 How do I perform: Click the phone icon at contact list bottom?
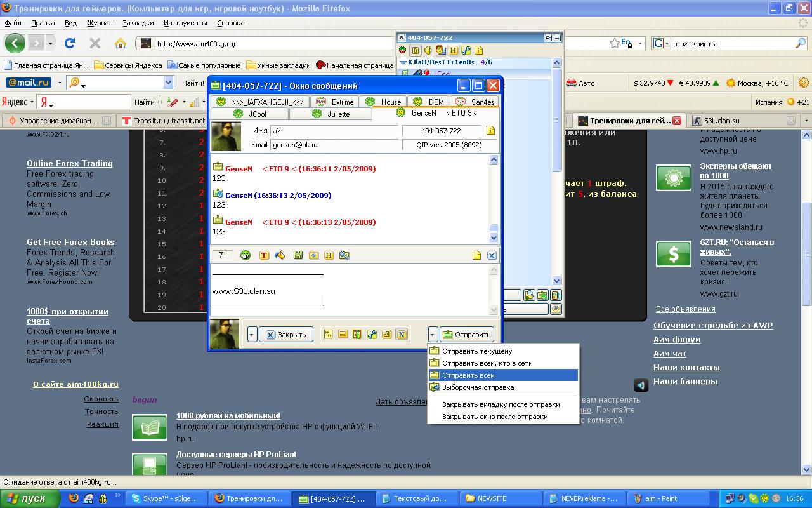(x=556, y=295)
